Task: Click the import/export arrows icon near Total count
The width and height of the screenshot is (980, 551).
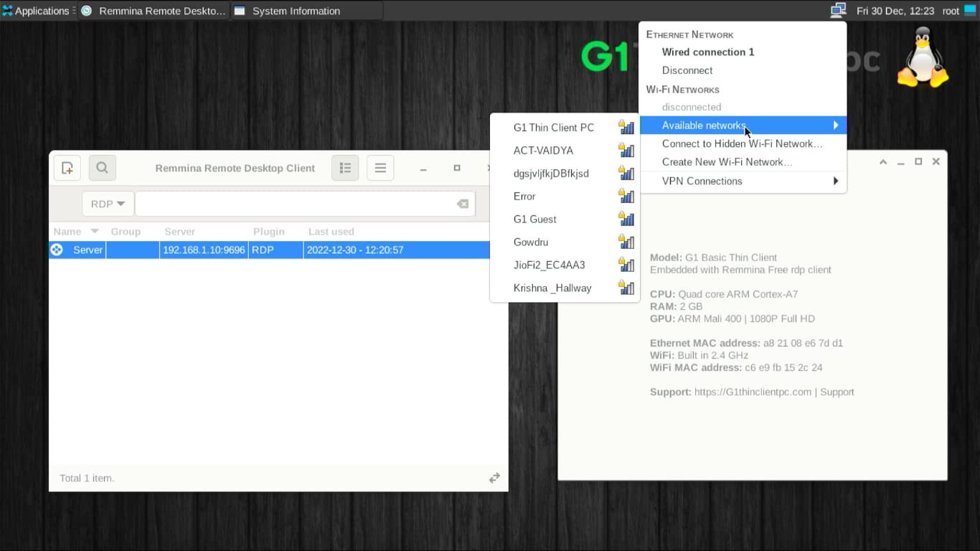Action: tap(494, 477)
